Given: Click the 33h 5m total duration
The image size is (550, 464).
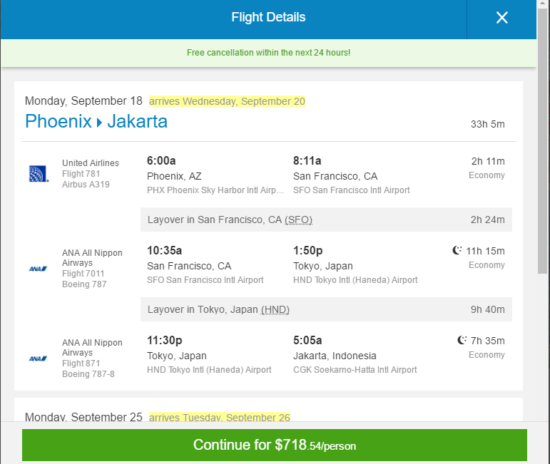Looking at the screenshot, I should [488, 124].
